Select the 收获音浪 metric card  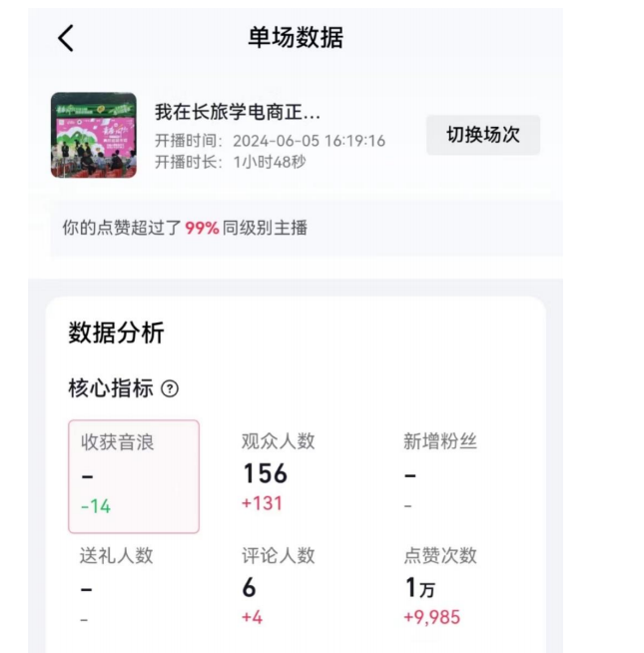tap(134, 476)
